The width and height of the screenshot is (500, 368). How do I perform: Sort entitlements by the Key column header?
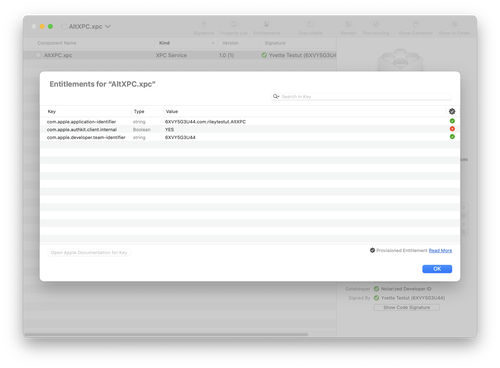[52, 111]
